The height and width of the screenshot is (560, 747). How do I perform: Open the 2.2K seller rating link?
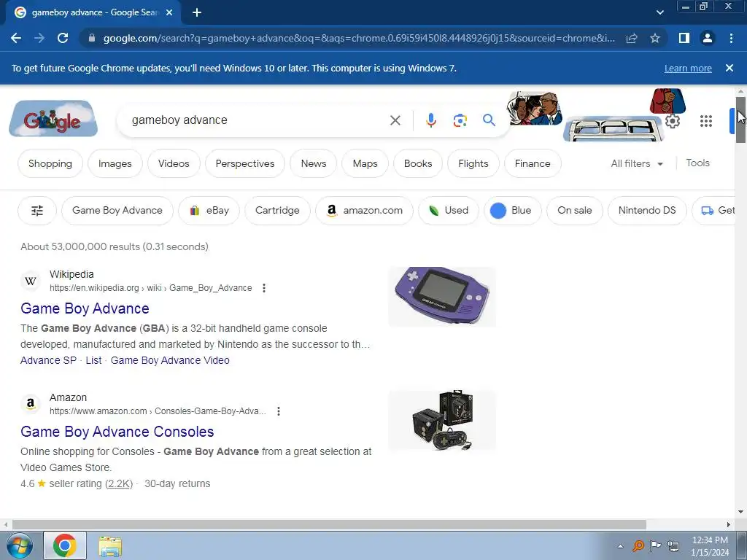(119, 484)
